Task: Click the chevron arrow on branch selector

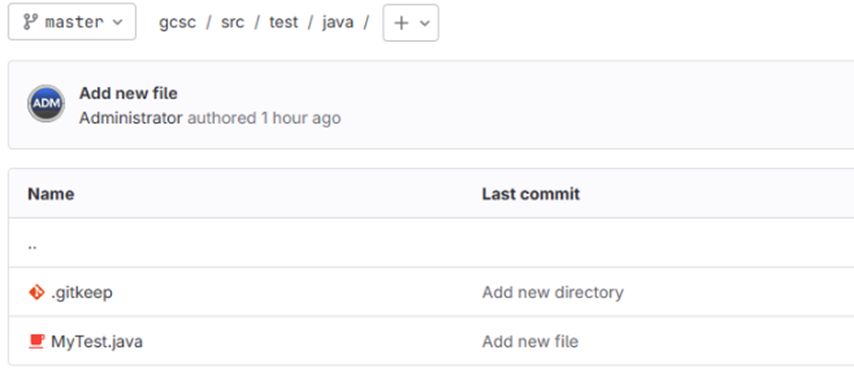Action: click(x=117, y=22)
